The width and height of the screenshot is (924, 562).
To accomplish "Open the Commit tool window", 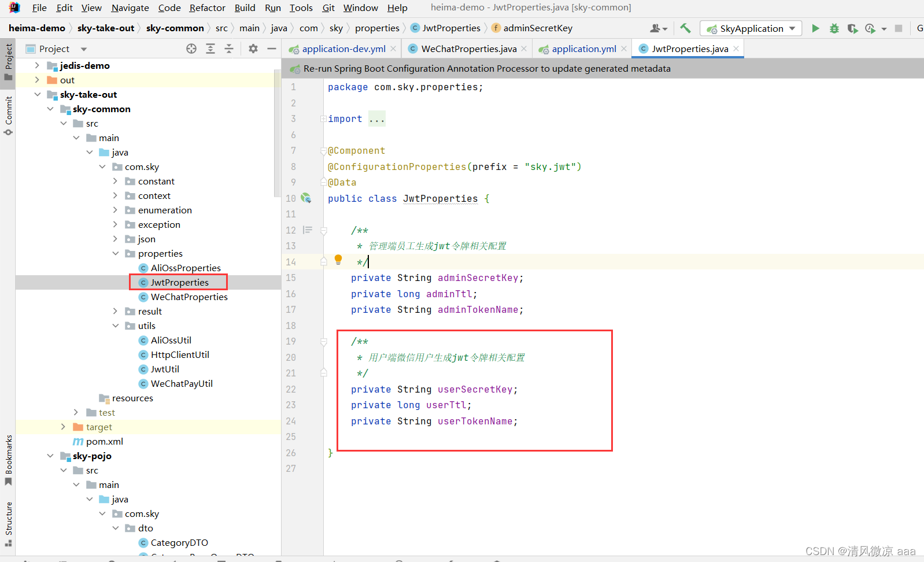I will (8, 116).
